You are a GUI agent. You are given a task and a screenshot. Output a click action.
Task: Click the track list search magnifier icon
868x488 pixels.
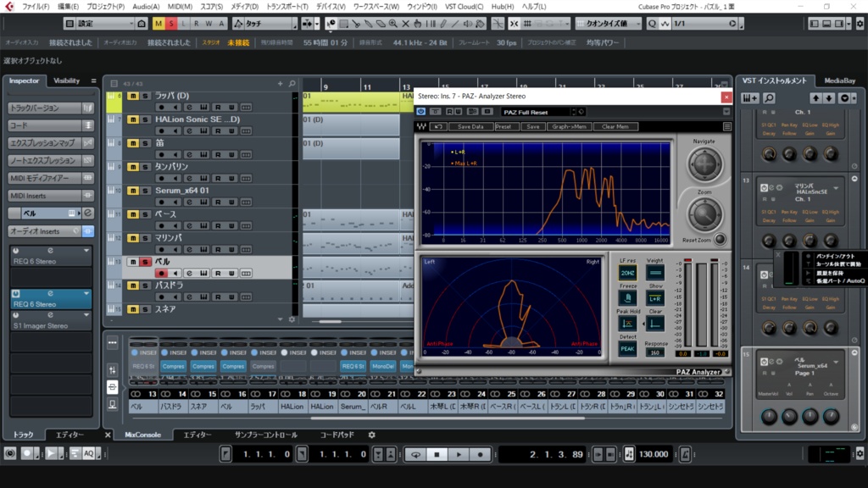[x=292, y=84]
